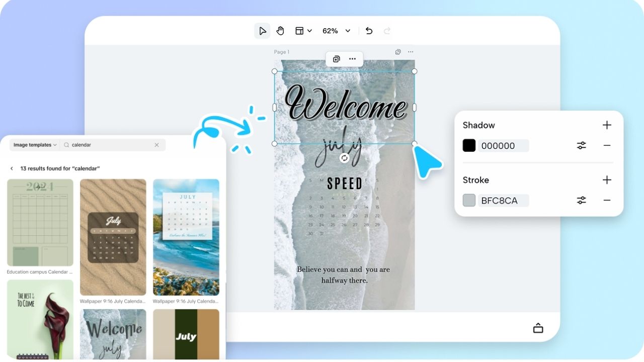Undo the last action
The height and width of the screenshot is (362, 644).
click(x=369, y=31)
